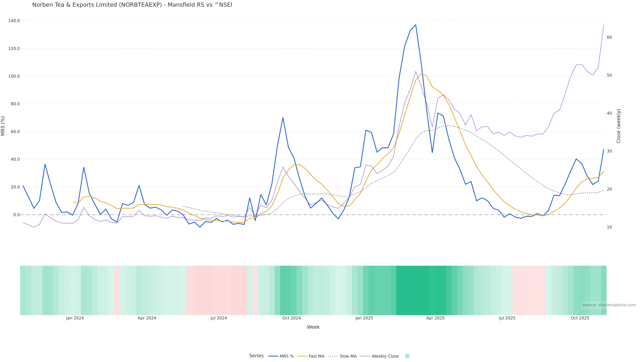Click the Oct 2024 x-axis tick label
The width and height of the screenshot is (644, 362).
(291, 318)
